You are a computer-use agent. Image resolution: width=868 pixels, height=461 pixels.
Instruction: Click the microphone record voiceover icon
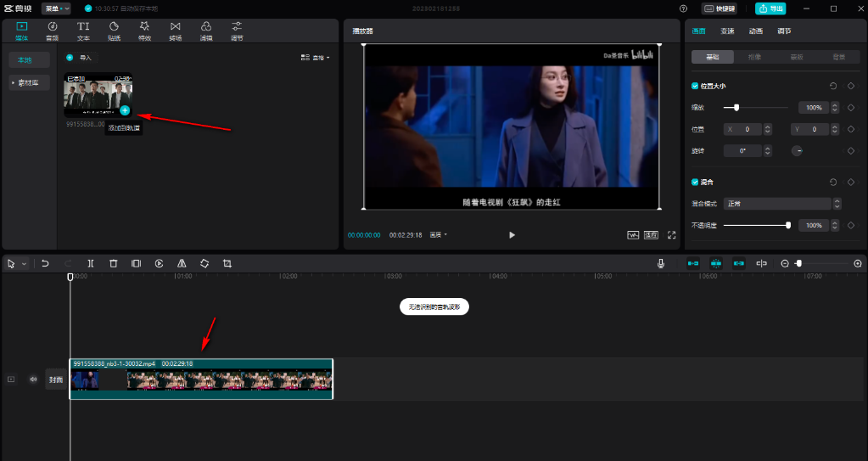660,264
